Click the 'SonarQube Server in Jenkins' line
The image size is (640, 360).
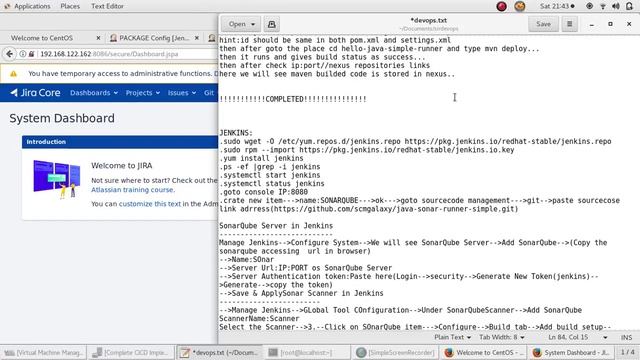(x=276, y=226)
